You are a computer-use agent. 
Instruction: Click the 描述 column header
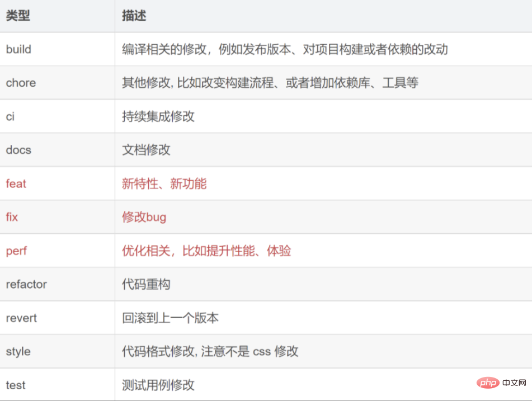tap(134, 16)
